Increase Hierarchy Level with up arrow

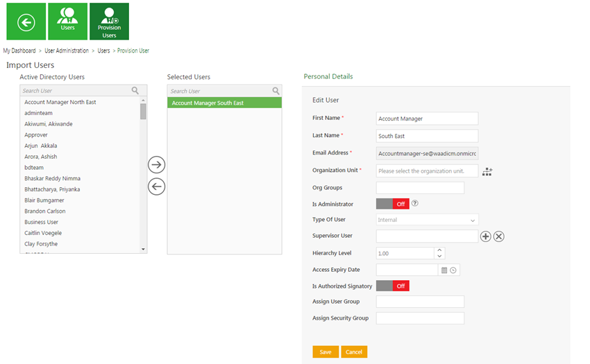pos(439,250)
